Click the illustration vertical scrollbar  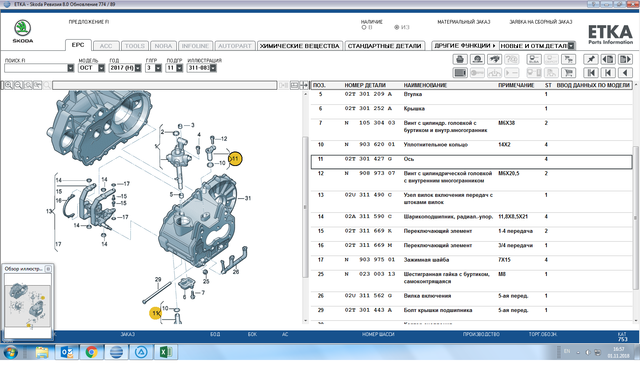(305, 207)
